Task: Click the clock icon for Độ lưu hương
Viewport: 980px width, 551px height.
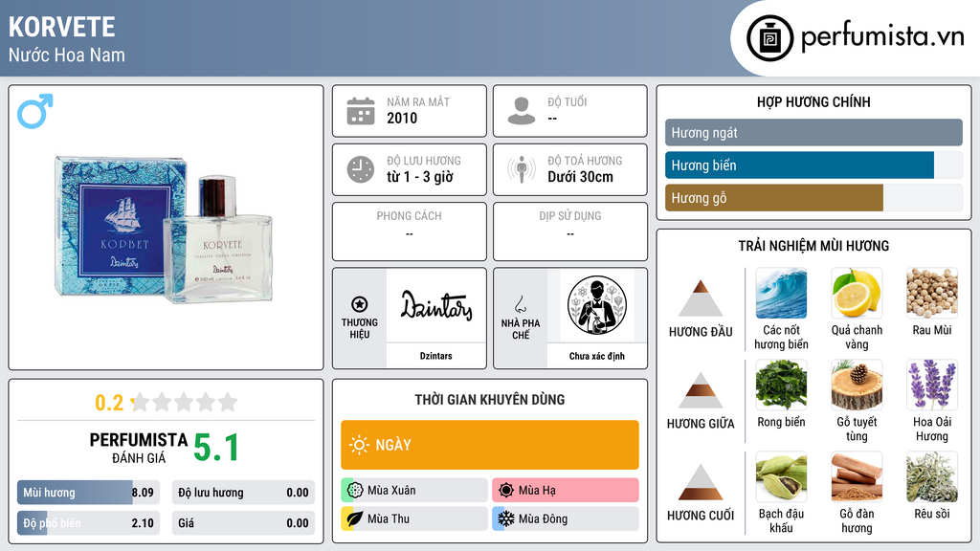Action: [361, 169]
